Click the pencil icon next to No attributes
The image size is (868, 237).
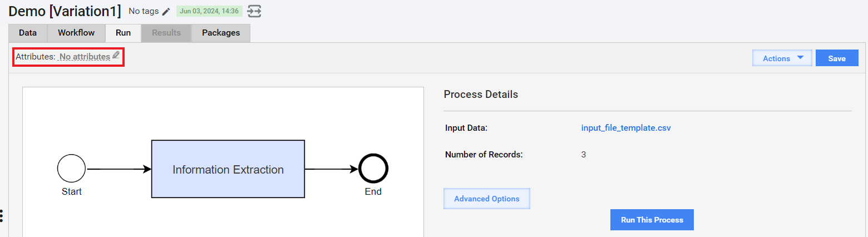click(116, 55)
